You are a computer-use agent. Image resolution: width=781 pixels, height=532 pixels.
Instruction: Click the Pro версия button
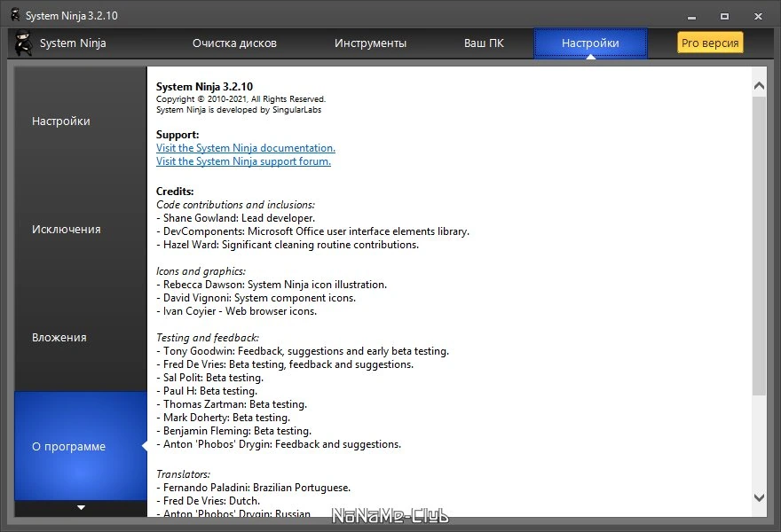(x=710, y=43)
